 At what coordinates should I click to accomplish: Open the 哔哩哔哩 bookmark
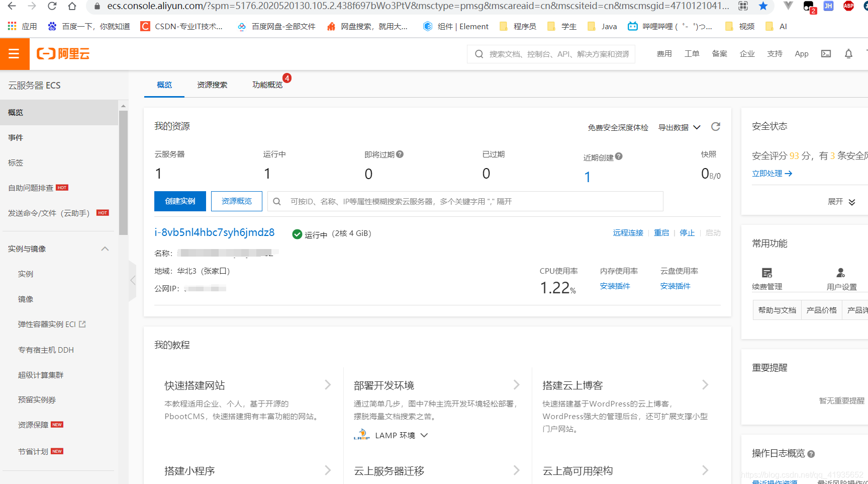(670, 26)
